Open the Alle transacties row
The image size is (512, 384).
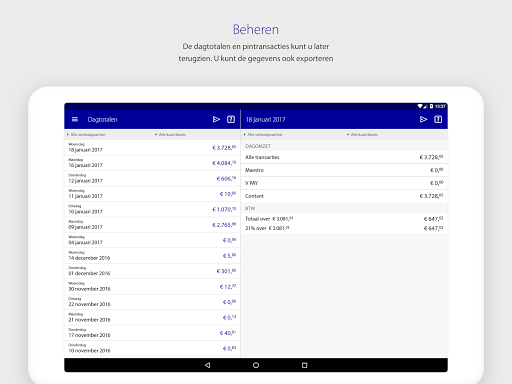[344, 157]
